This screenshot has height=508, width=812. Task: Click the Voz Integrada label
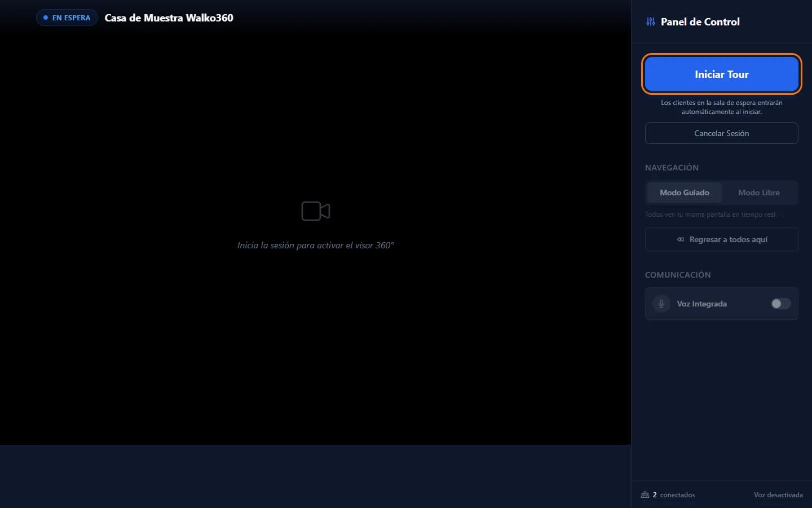tap(701, 304)
